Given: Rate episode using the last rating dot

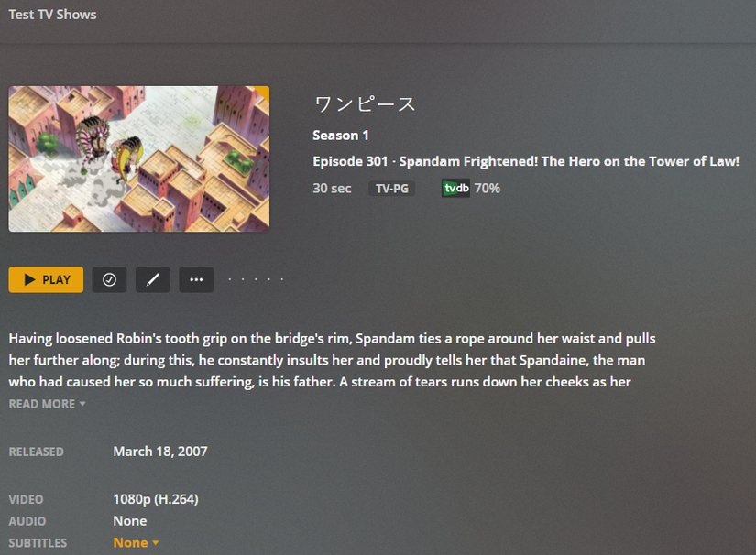Looking at the screenshot, I should pos(282,279).
